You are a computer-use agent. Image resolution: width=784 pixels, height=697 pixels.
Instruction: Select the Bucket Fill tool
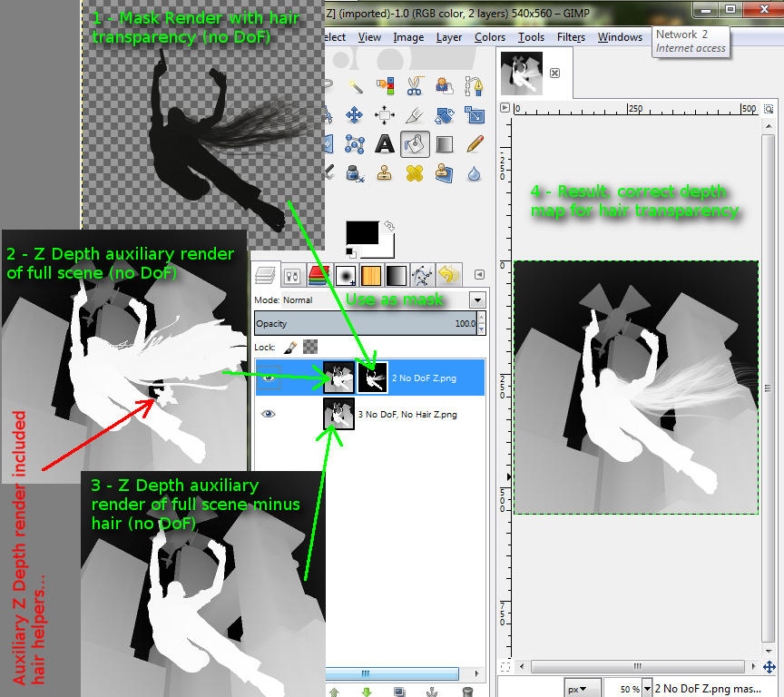(415, 144)
